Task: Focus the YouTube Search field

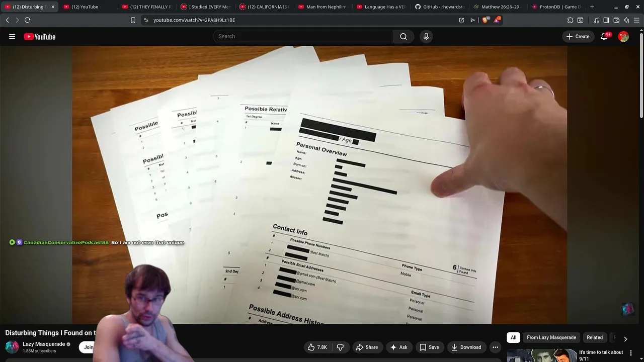Action: 303,37
